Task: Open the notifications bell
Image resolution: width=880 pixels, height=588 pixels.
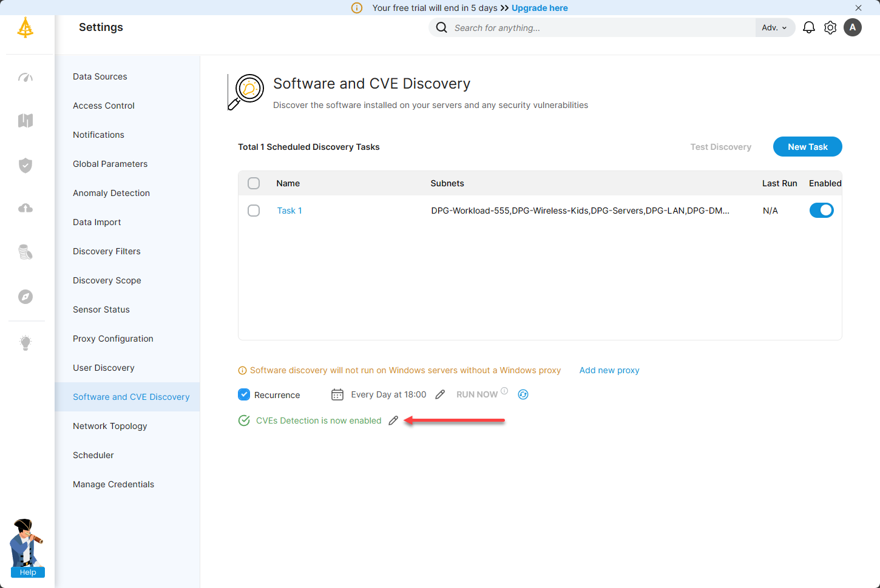Action: click(x=809, y=27)
